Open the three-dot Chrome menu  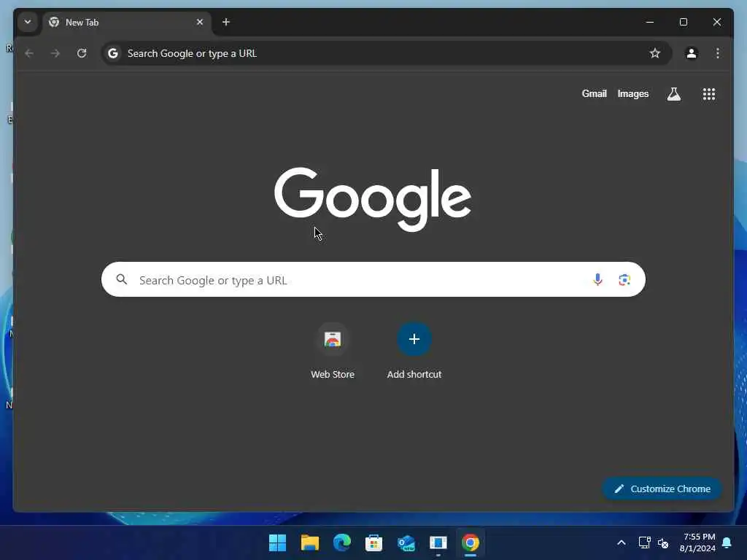(x=718, y=53)
